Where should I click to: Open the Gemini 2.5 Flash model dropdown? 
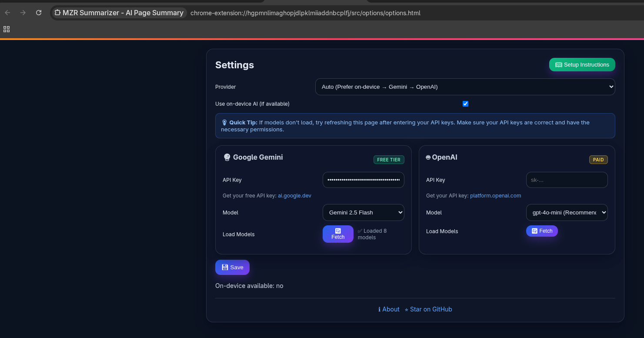coord(363,212)
